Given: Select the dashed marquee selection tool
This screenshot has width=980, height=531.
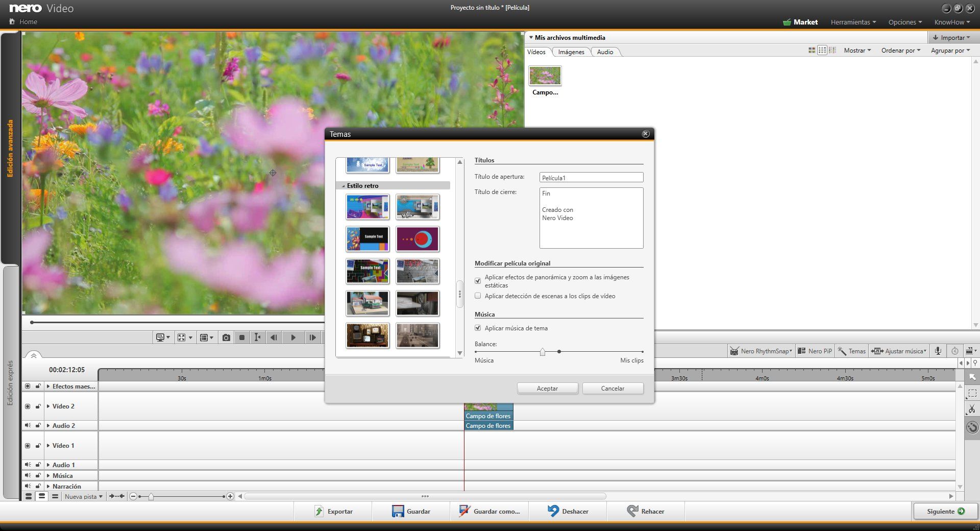Looking at the screenshot, I should (972, 393).
